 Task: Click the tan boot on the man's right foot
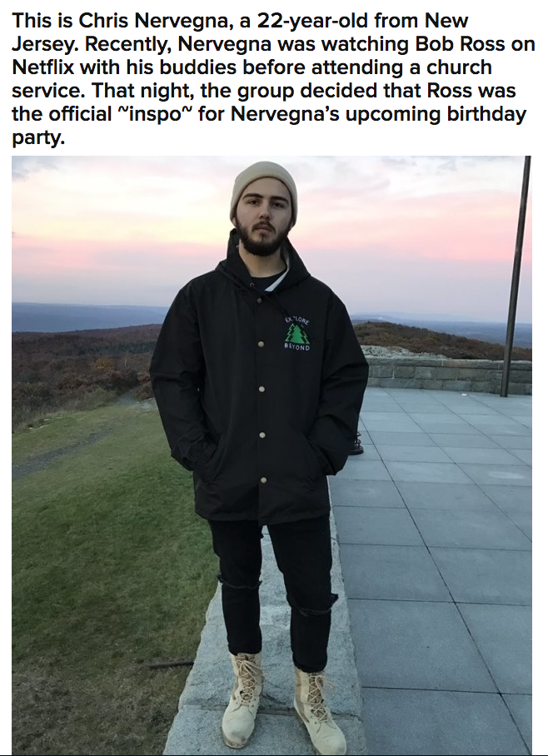(242, 699)
